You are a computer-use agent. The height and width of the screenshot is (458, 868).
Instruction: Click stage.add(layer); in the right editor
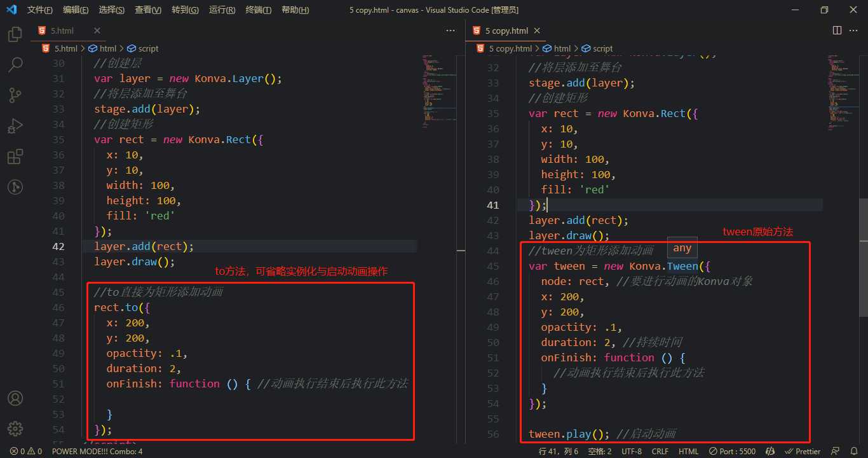pyautogui.click(x=582, y=83)
